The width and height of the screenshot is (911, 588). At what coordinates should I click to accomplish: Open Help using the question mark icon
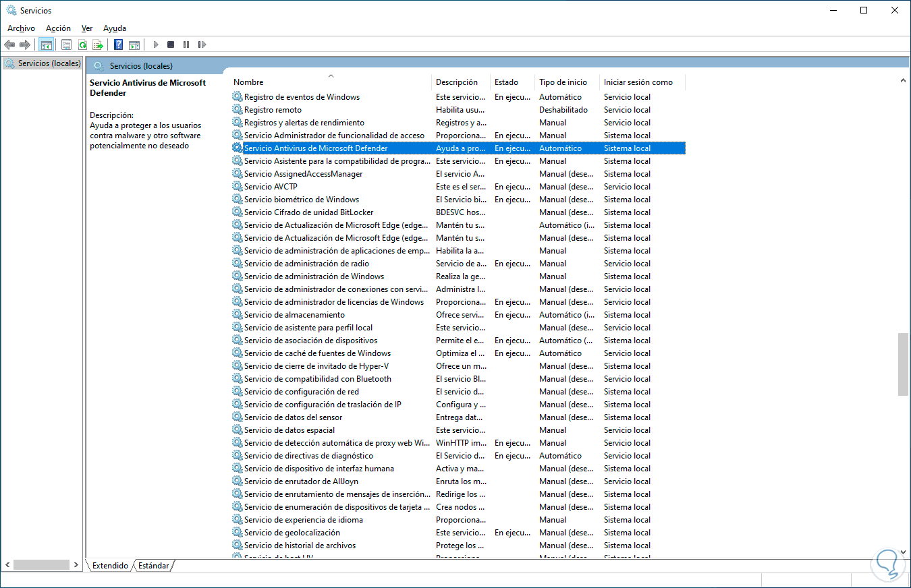tap(118, 45)
